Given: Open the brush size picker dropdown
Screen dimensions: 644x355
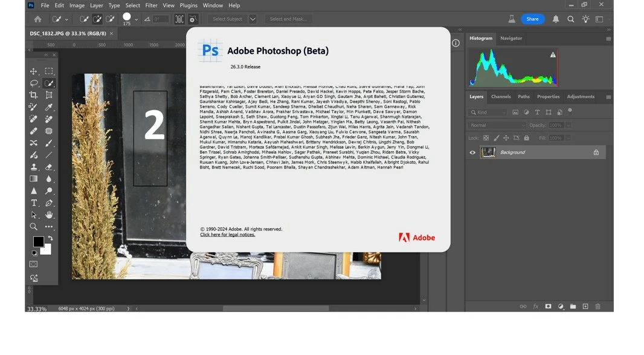Looking at the screenshot, I should pos(137,19).
